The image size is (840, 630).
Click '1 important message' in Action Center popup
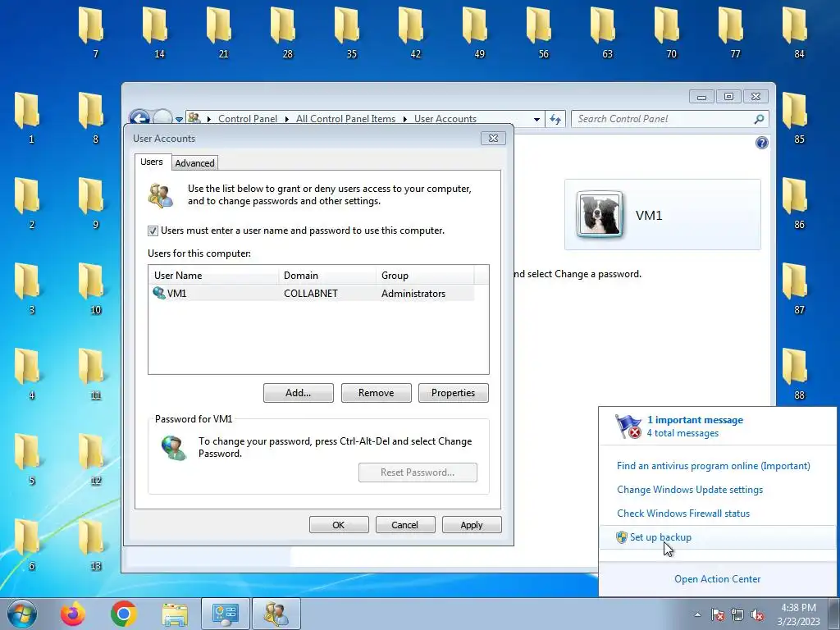(695, 420)
